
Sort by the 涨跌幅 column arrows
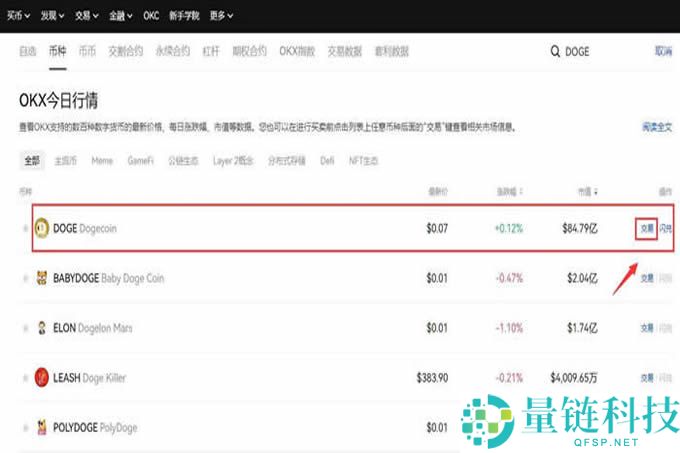[x=520, y=192]
